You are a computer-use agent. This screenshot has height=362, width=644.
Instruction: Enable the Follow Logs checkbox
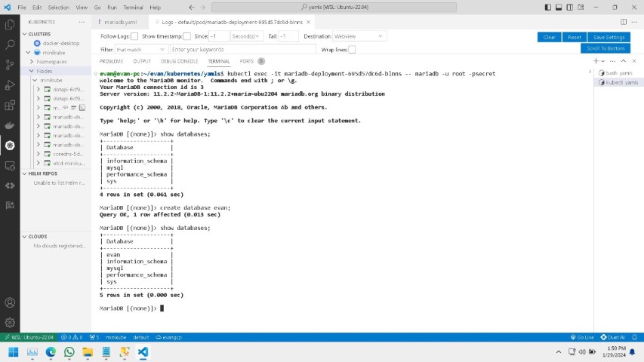click(x=134, y=36)
